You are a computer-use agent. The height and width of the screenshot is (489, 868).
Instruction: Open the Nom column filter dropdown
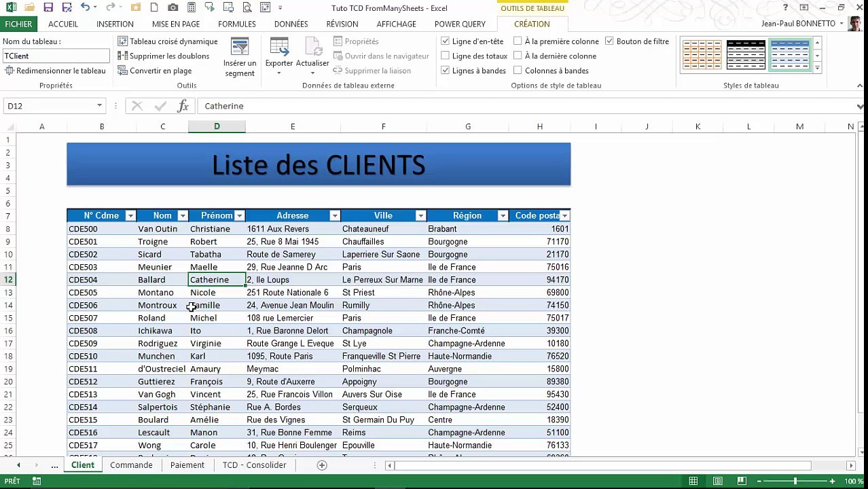coord(182,216)
